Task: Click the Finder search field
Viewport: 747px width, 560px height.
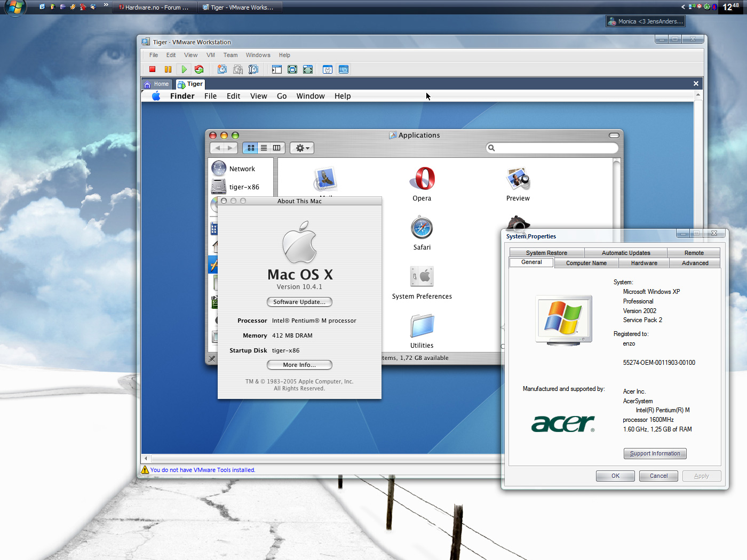Action: point(552,148)
